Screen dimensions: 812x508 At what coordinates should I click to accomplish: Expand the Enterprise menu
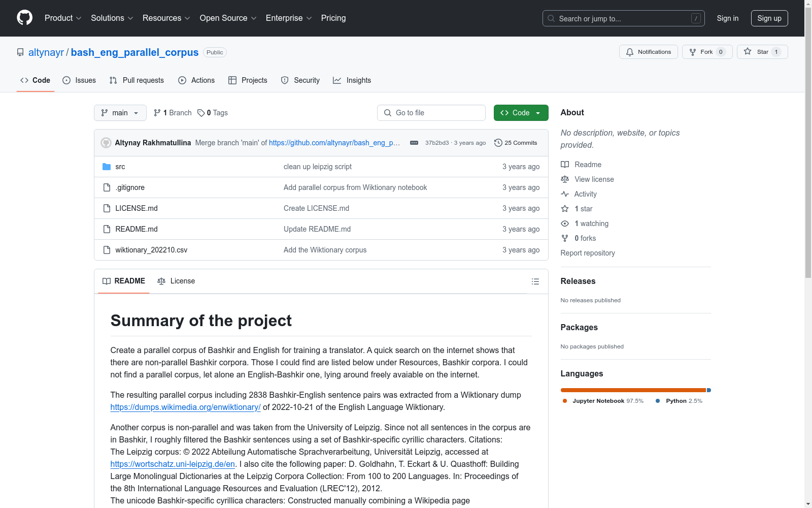[x=289, y=18]
